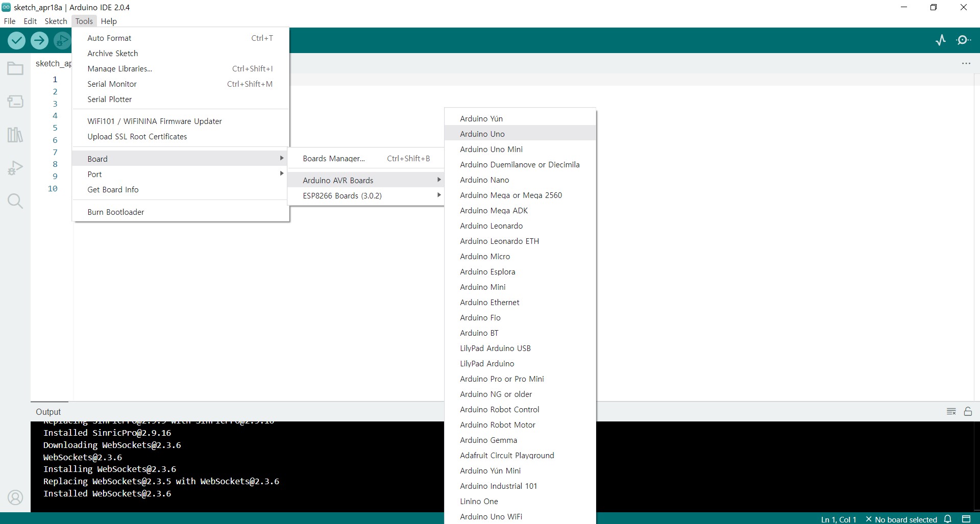Click line number 10 in gutter
The width and height of the screenshot is (980, 524).
(x=53, y=188)
